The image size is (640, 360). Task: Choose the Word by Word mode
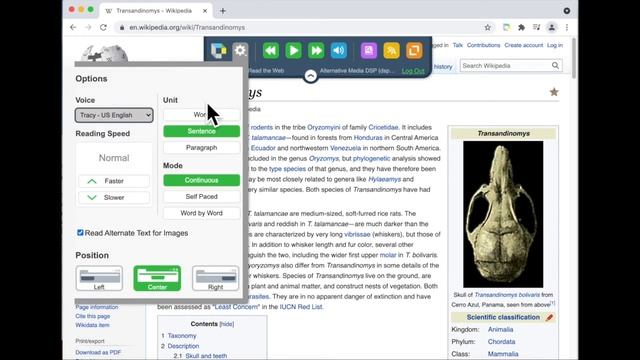202,213
